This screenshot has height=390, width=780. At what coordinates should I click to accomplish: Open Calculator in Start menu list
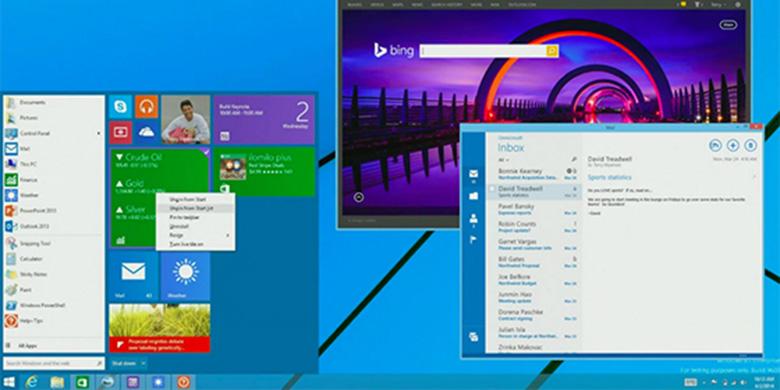tap(54, 259)
